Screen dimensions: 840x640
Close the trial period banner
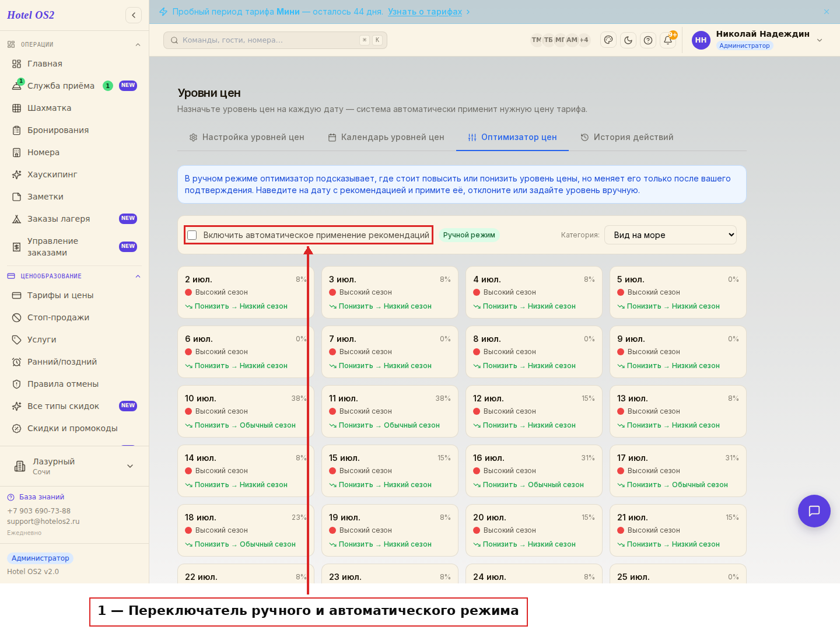(x=827, y=12)
